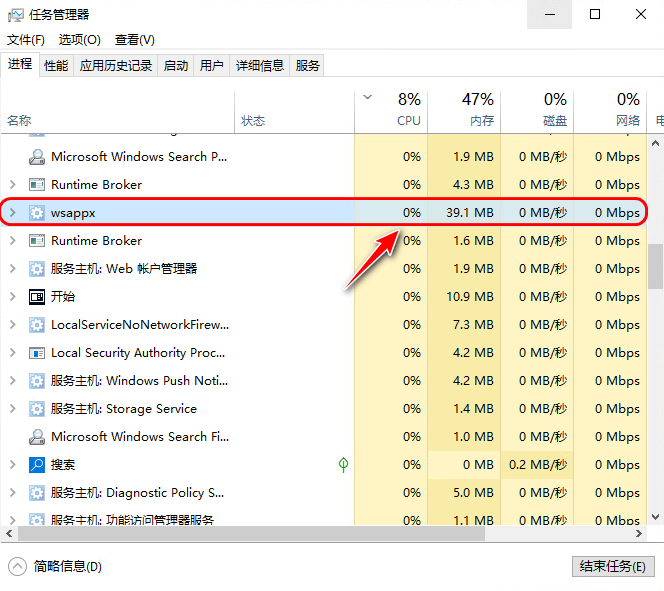The height and width of the screenshot is (591, 664).
Task: Click the 搜索 magnifier icon
Action: tap(37, 465)
